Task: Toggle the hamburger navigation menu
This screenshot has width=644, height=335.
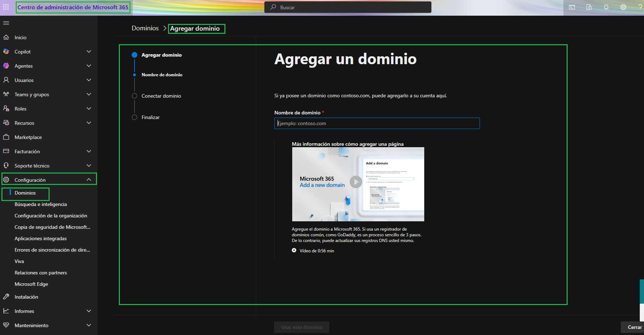Action: (6, 23)
